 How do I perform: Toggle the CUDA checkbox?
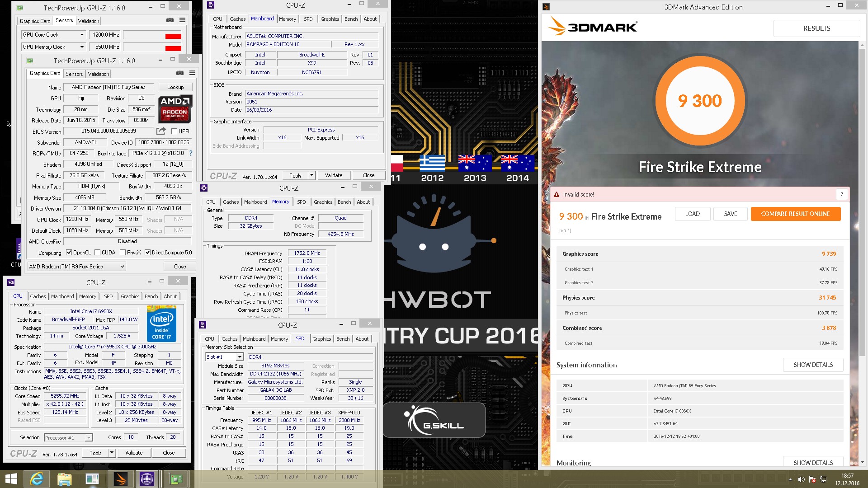(97, 253)
